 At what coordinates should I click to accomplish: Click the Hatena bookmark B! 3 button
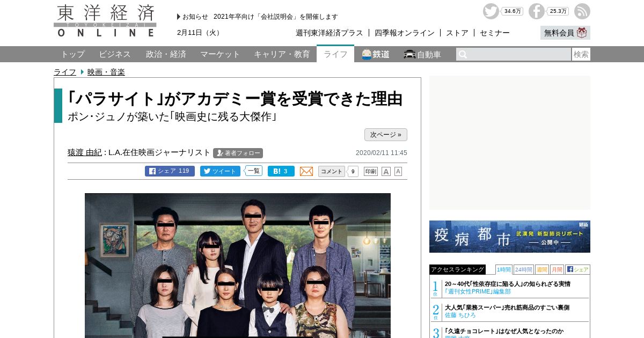tap(281, 171)
